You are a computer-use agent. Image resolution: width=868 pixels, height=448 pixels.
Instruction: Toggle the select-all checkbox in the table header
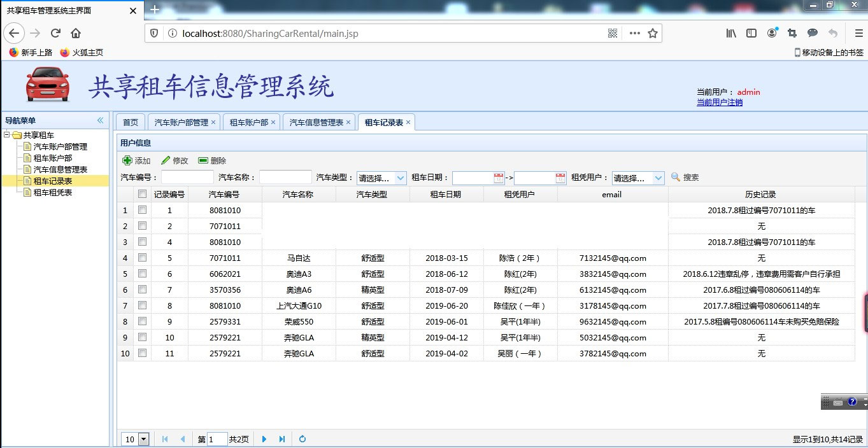coord(141,194)
